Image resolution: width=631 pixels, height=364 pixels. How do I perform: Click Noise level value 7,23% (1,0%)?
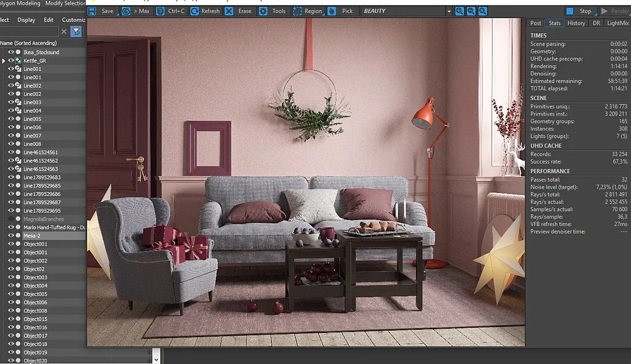pyautogui.click(x=611, y=187)
